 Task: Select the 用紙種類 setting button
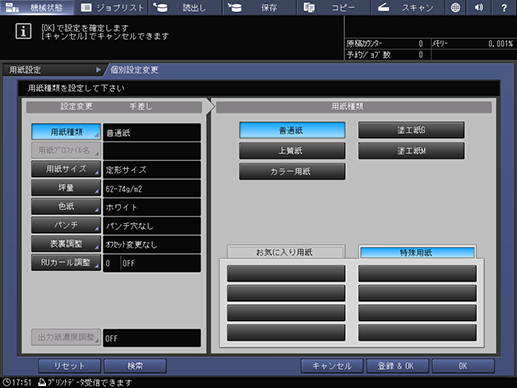coord(66,132)
